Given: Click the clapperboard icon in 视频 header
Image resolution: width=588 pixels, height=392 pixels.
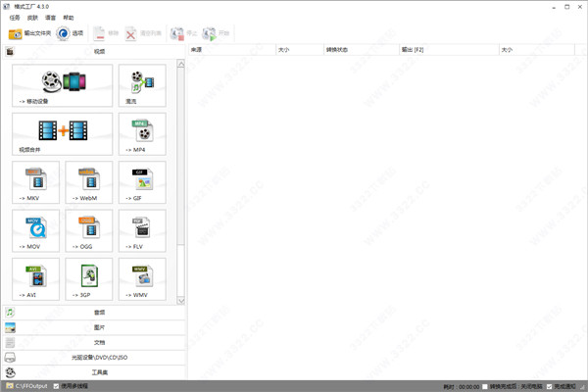Looking at the screenshot, I should [10, 51].
